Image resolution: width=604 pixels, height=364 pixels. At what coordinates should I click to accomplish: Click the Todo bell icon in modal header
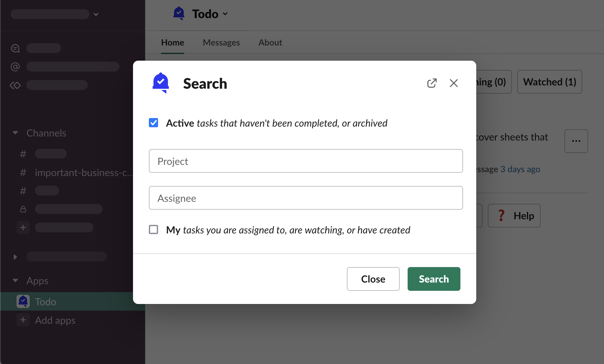(x=161, y=83)
